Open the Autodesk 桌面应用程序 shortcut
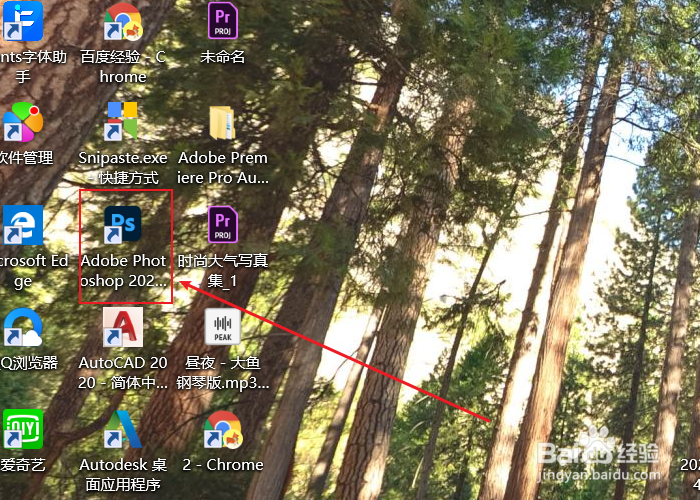700x500 pixels. 123,429
